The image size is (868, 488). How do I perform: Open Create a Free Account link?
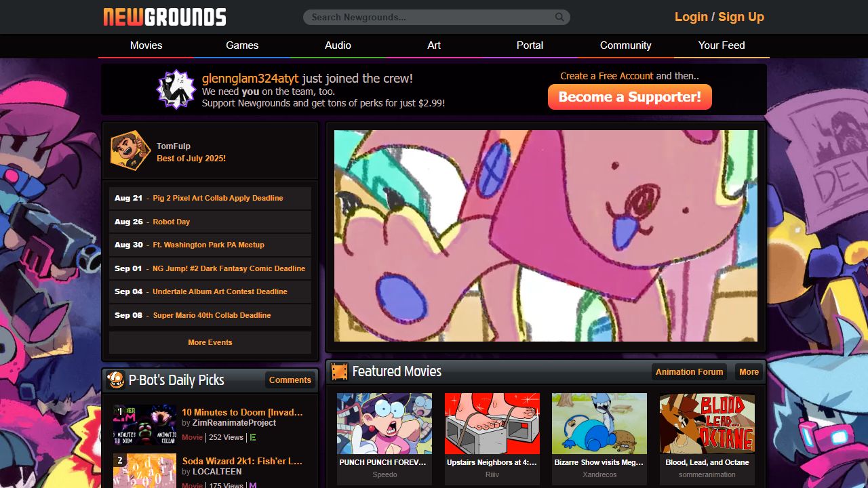607,76
